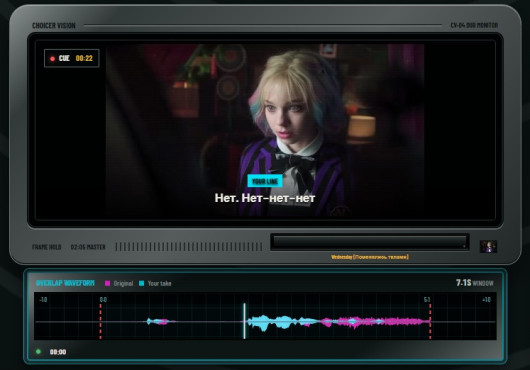Screen dimensions: 530x370
Task: Open the Wednesday character thumbnail
Action: 488,246
